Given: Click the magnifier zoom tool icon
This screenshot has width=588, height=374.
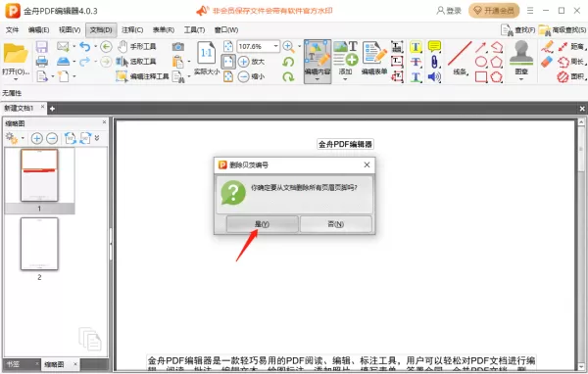Looking at the screenshot, I should pos(288,46).
